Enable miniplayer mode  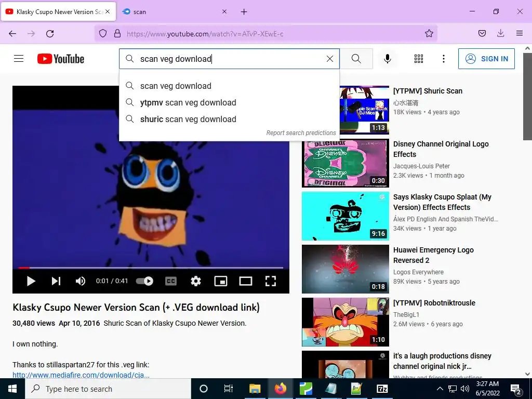[221, 281]
